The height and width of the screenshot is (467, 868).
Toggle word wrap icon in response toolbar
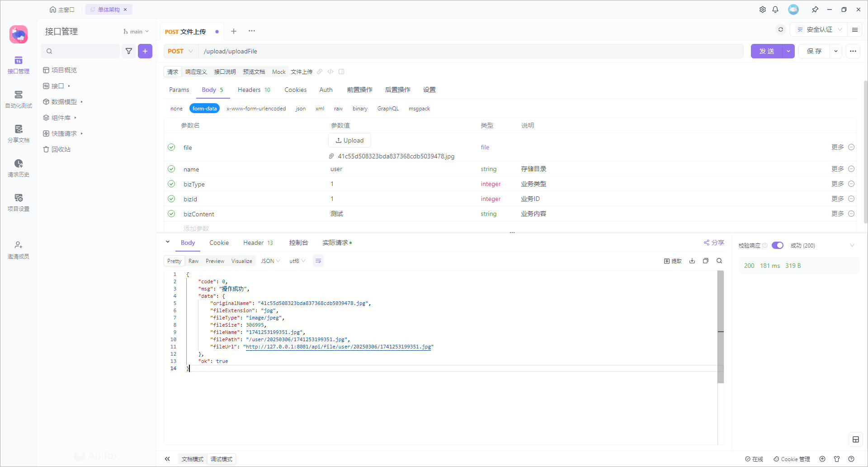coord(318,261)
